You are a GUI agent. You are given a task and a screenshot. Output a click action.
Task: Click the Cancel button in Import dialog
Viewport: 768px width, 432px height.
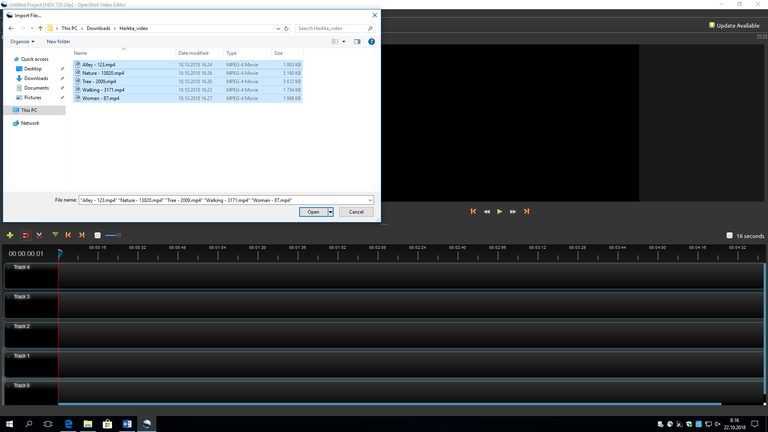click(356, 212)
